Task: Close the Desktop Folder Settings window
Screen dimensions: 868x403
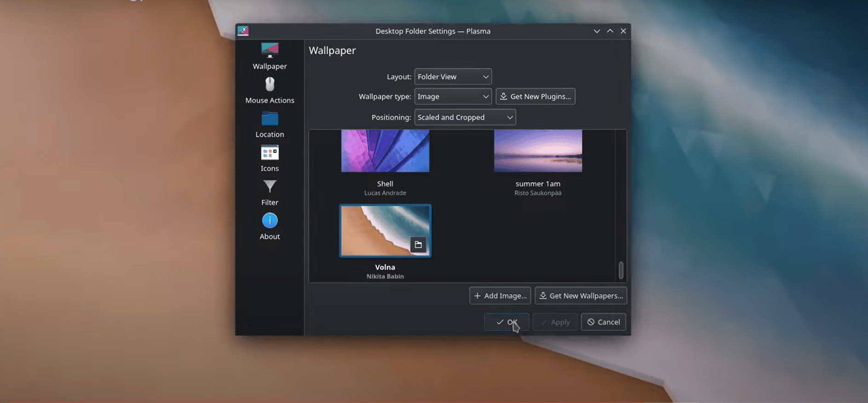Action: point(623,31)
